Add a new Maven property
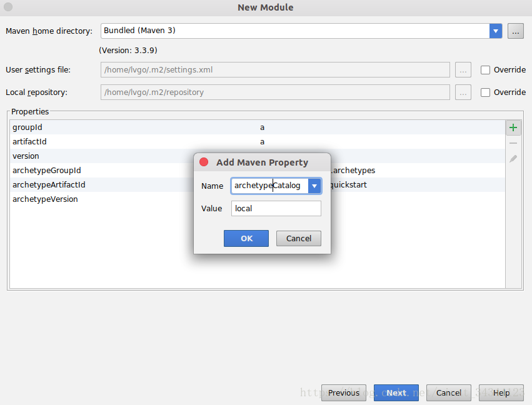Image resolution: width=532 pixels, height=405 pixels. 513,127
